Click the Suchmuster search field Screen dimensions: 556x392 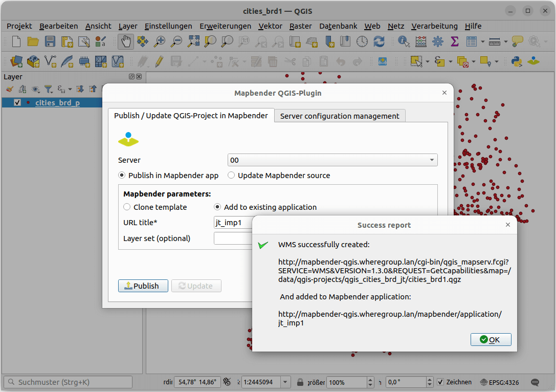point(69,382)
